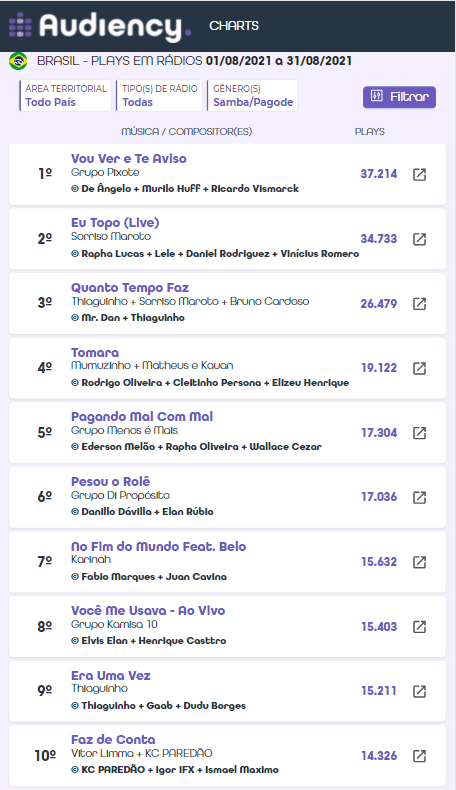Select the 4º ranked entry card
Screen dimensions: 456x790
tap(227, 368)
